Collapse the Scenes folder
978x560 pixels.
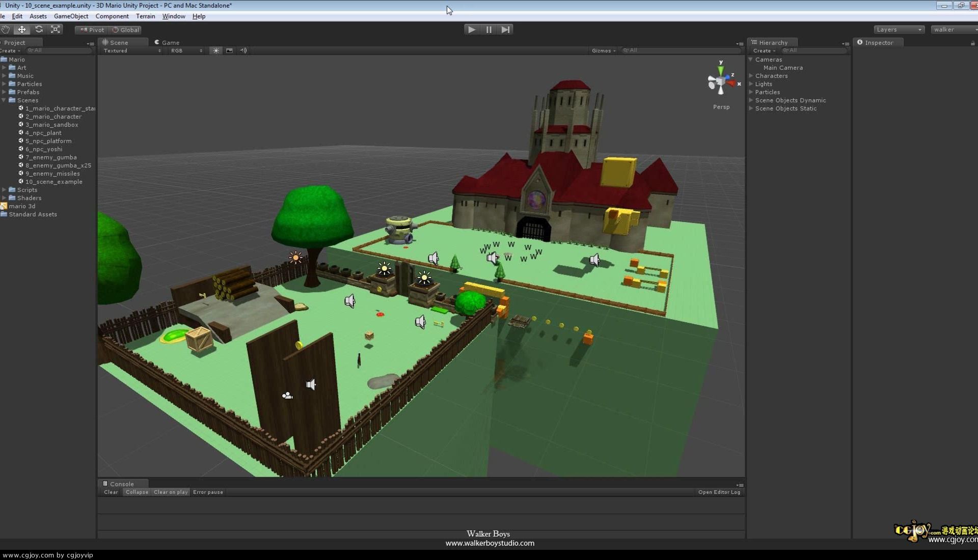tap(4, 100)
